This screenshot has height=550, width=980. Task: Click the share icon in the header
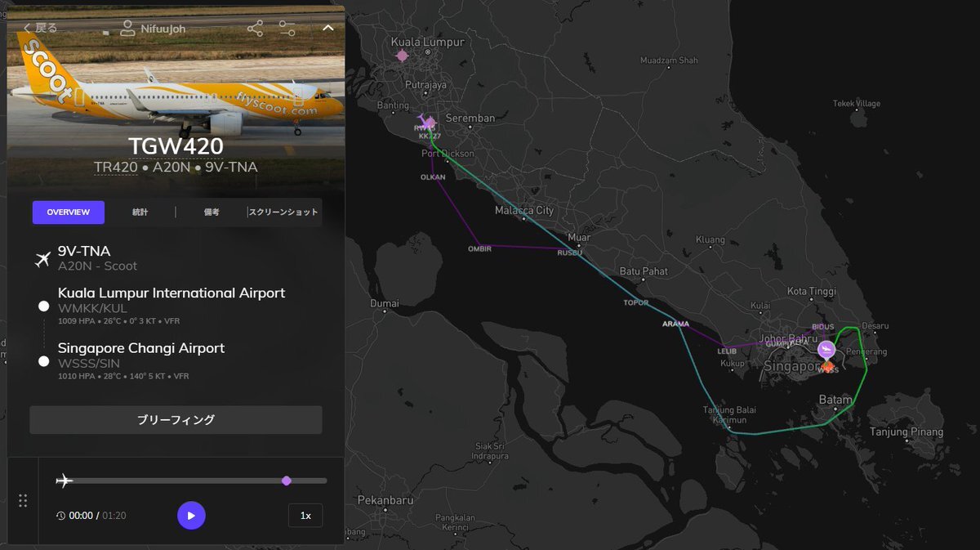pos(255,29)
